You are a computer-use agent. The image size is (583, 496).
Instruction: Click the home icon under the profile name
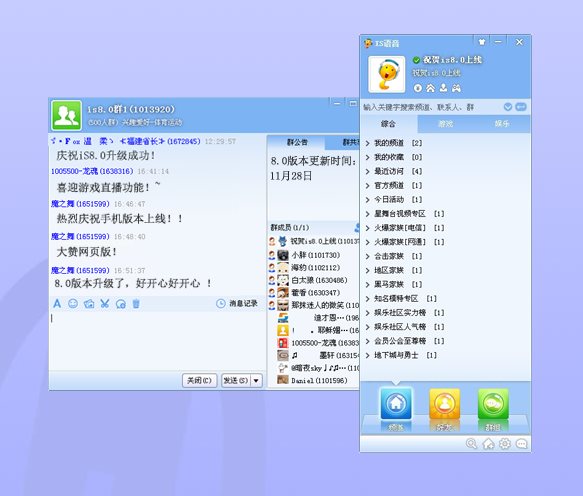[431, 88]
